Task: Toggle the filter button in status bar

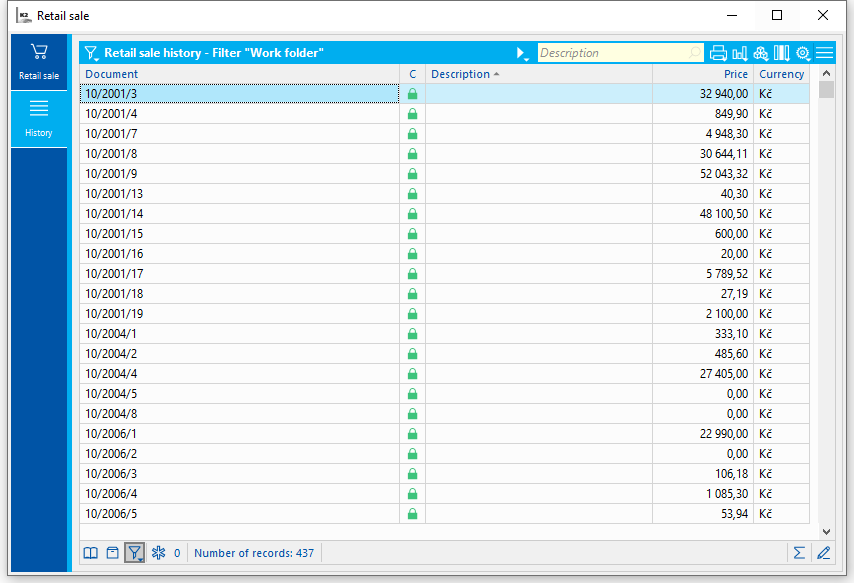Action: pyautogui.click(x=135, y=553)
